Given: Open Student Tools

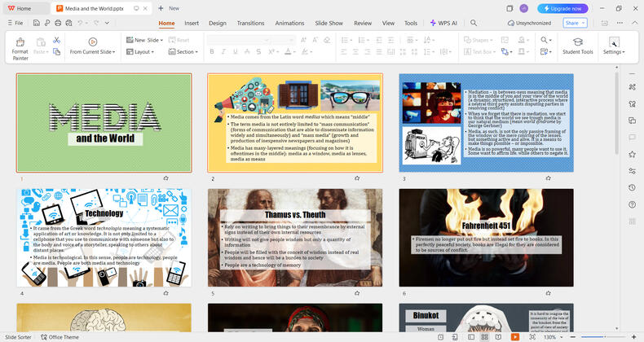Looking at the screenshot, I should coord(577,46).
